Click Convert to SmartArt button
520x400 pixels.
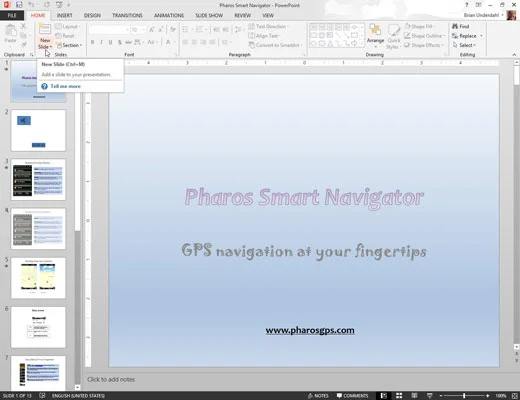[x=275, y=45]
